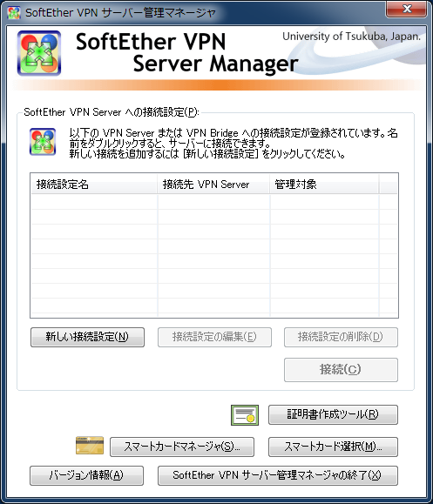
Task: Create a new connection with 新しい接続設定(N)
Action: pos(87,337)
